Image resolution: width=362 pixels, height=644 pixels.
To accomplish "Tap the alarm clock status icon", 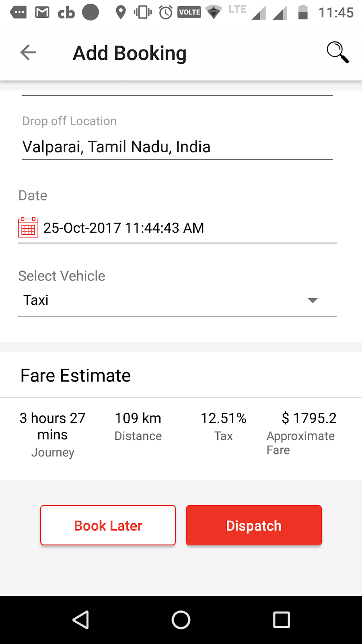I will pos(166,12).
